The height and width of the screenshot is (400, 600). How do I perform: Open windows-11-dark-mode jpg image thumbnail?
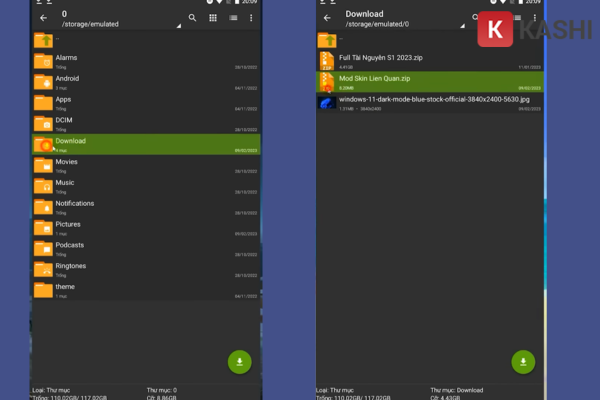click(x=327, y=102)
